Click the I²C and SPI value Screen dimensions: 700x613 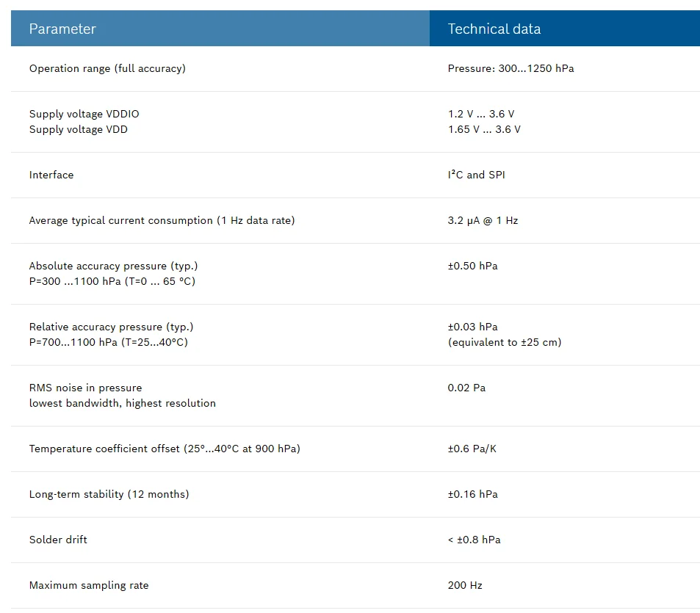(476, 175)
